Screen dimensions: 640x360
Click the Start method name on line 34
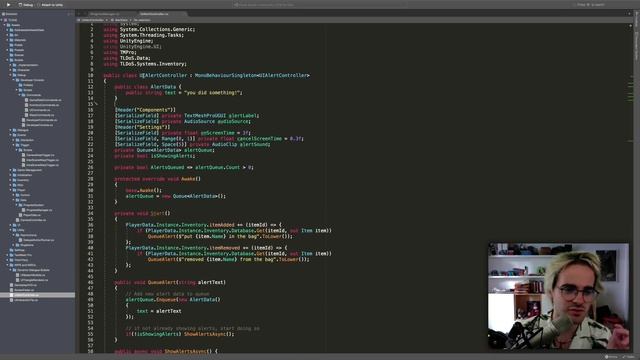tap(157, 213)
